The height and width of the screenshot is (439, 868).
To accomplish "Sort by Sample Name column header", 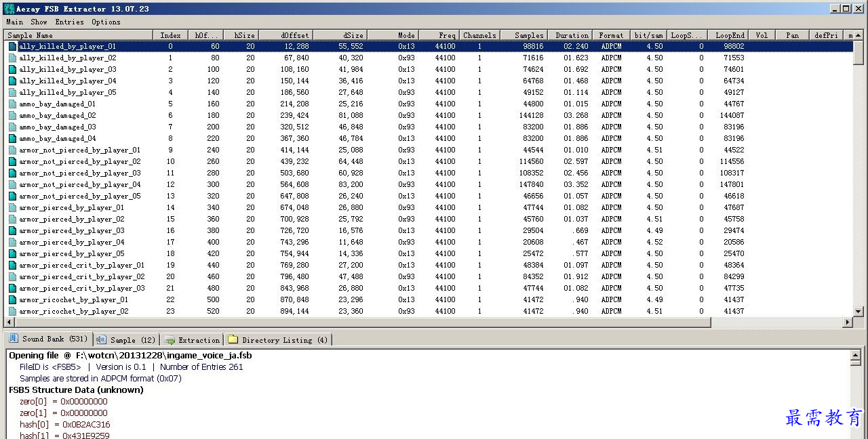I will tap(79, 35).
